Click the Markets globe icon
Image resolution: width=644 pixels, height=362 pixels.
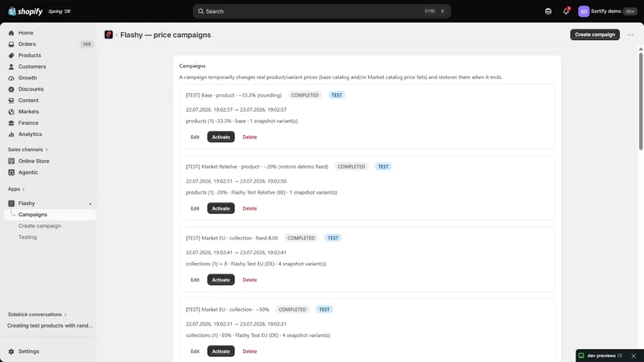(11, 112)
